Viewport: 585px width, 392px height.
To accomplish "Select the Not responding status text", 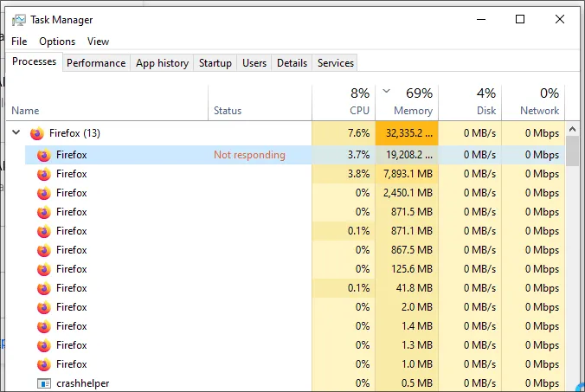I will (x=249, y=155).
